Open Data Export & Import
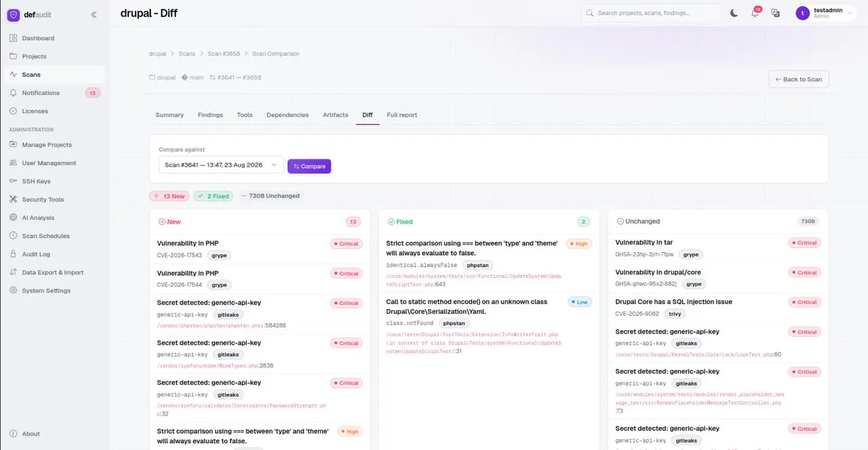 click(x=54, y=272)
